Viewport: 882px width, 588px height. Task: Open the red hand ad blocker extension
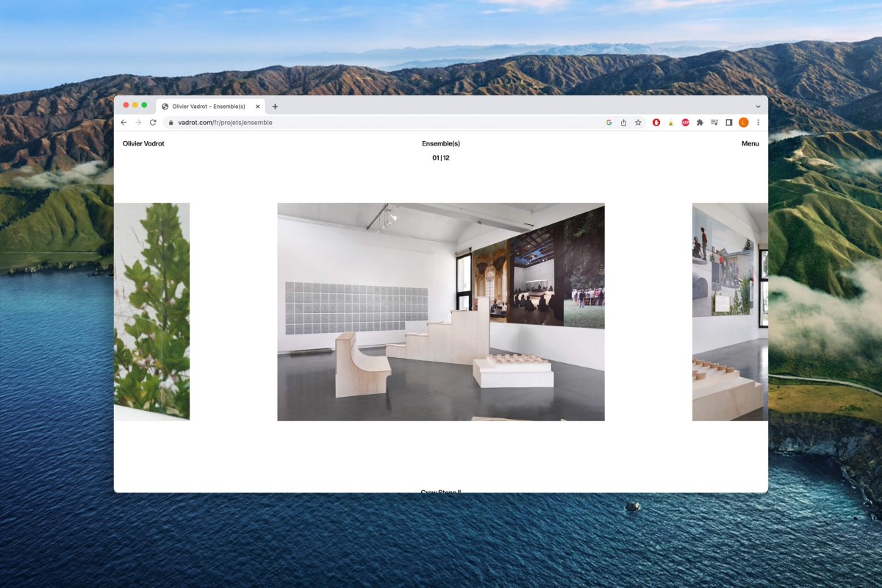[656, 123]
